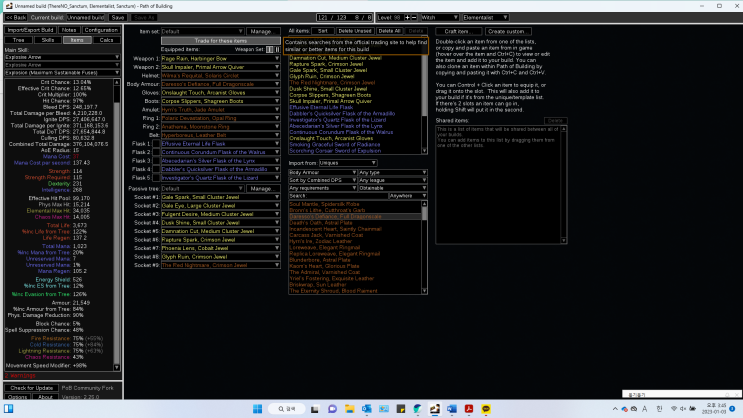Image resolution: width=743 pixels, height=418 pixels.
Task: Open Outlook from the taskbar
Action: click(x=367, y=409)
